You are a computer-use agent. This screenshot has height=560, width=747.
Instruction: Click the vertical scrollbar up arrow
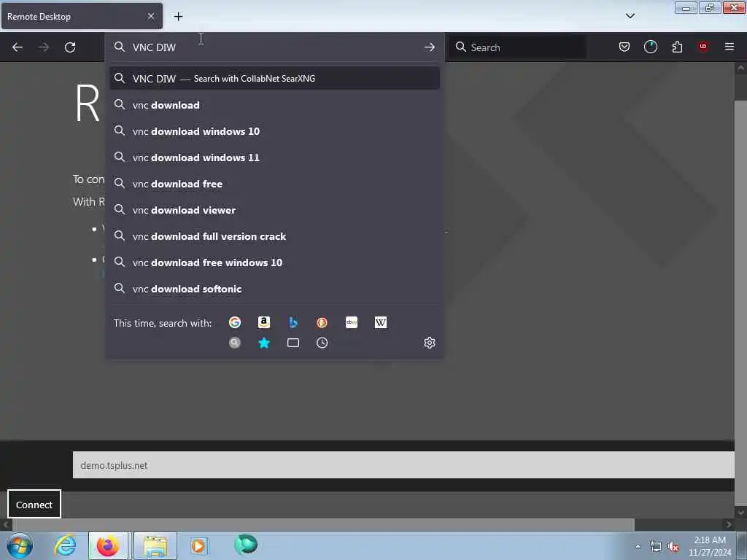(x=740, y=68)
